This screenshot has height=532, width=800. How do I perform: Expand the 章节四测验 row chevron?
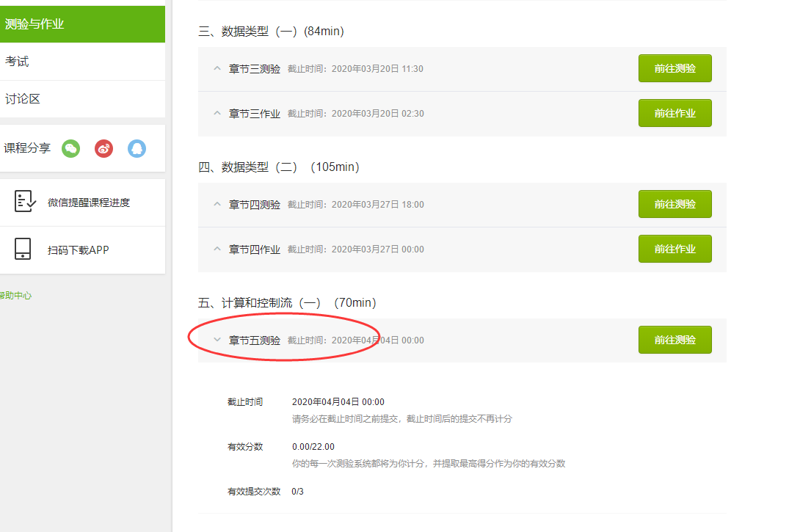pos(217,205)
